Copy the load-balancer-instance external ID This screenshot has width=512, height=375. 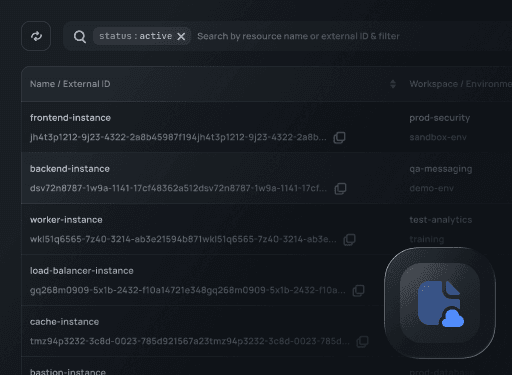(358, 290)
